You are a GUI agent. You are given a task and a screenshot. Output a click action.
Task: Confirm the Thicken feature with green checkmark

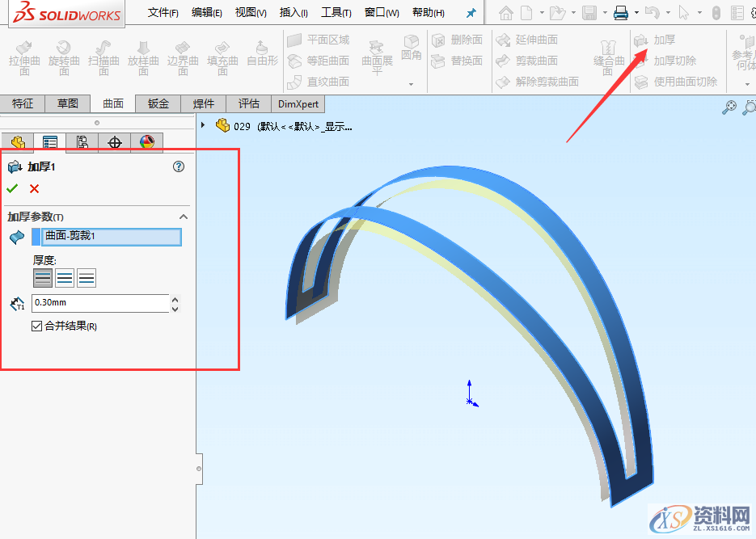(x=14, y=188)
